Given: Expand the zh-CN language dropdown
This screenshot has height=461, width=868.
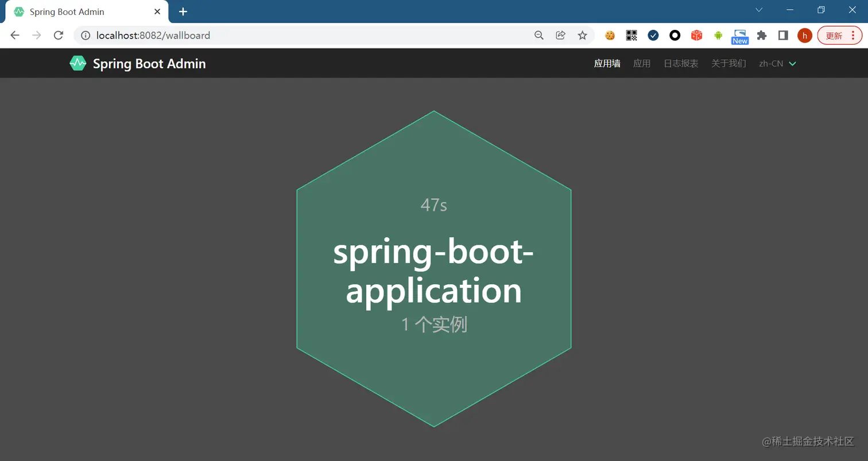Looking at the screenshot, I should pyautogui.click(x=777, y=64).
